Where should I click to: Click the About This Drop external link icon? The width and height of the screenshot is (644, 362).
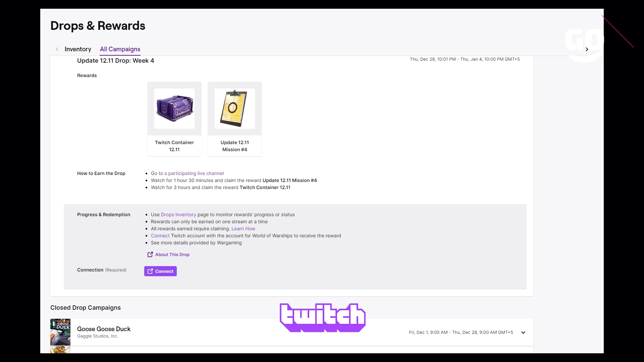tap(150, 254)
